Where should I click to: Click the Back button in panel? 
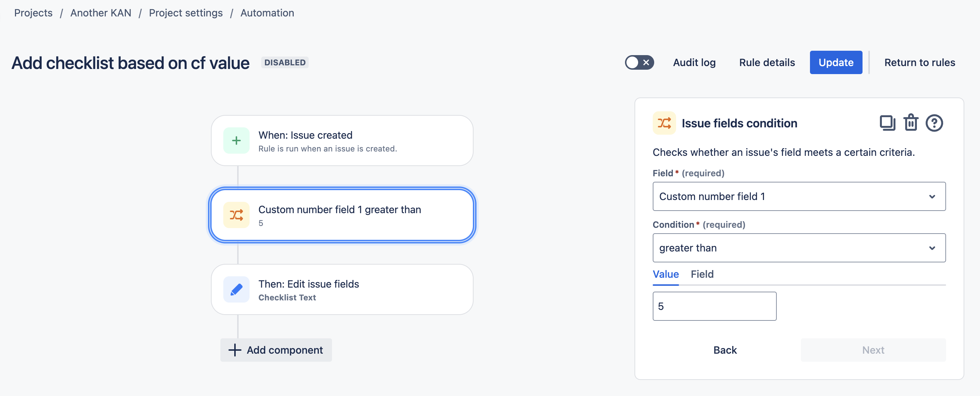click(725, 350)
